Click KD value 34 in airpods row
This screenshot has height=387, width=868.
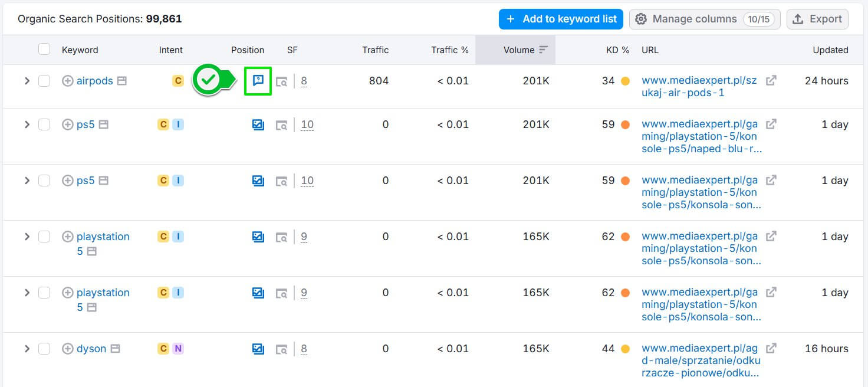609,81
